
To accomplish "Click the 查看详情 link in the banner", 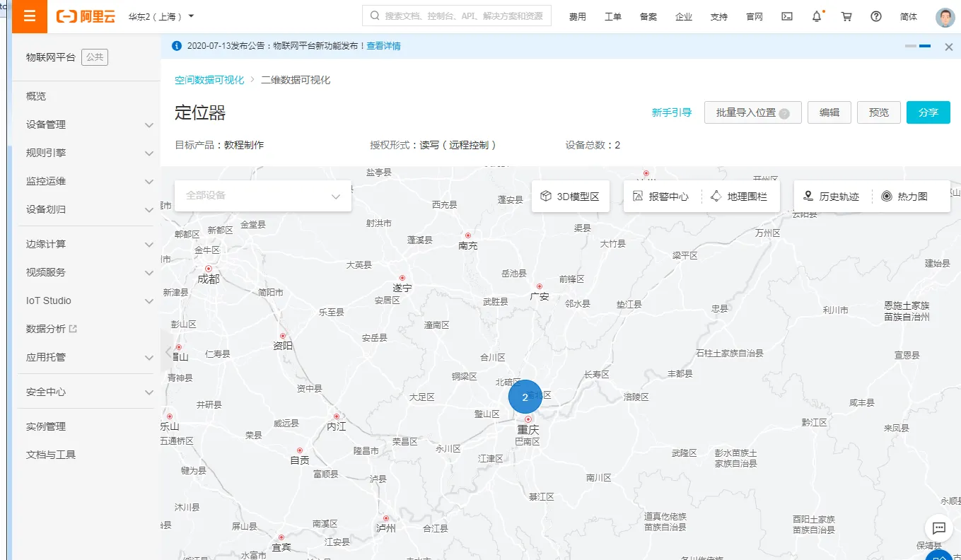I will 383,46.
